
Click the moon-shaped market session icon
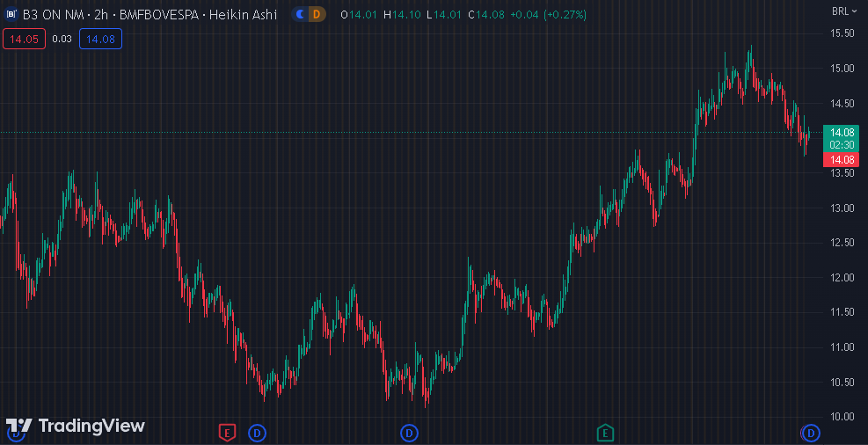[301, 14]
